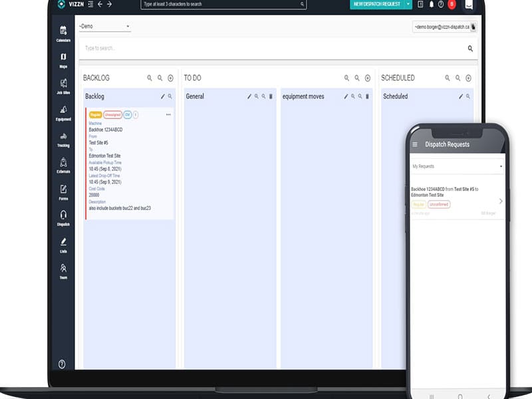Click the NEW DISPATCH REQUEST button
Viewport: 532px width, 399px height.
(376, 4)
